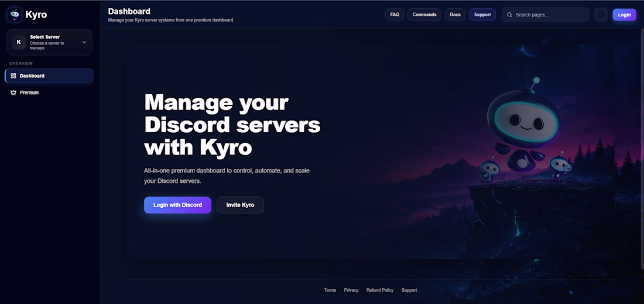Open the Refund Policy footer link
This screenshot has height=304, width=644.
coord(380,290)
